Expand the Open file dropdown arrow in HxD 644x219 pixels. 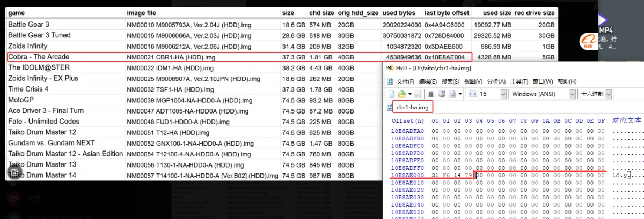(410, 94)
